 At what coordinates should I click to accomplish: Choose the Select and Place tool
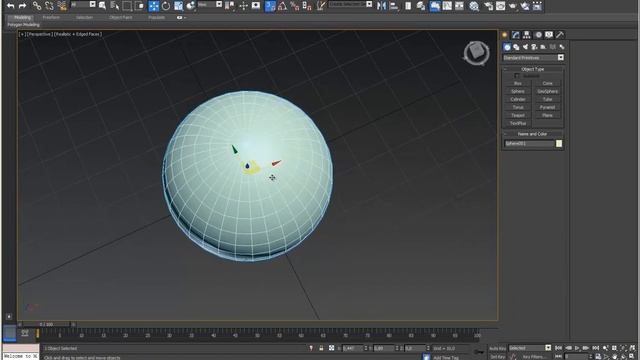191,6
